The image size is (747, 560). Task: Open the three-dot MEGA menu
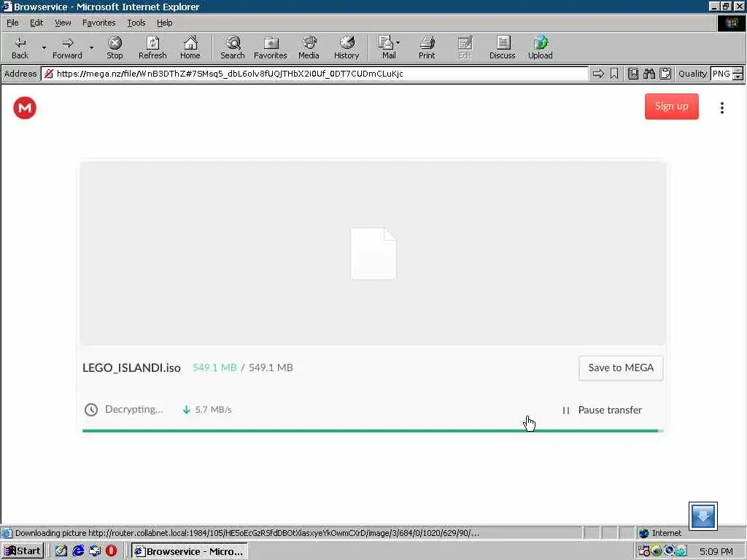pos(722,108)
